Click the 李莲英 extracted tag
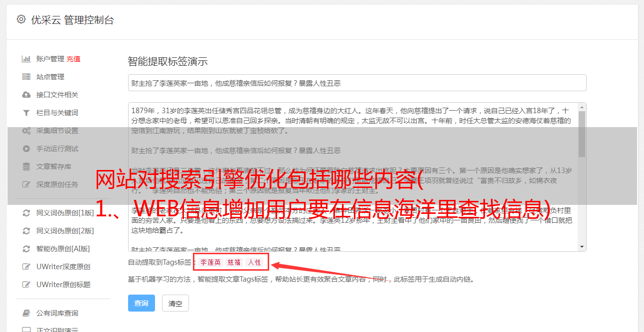The image size is (644, 332). 210,262
